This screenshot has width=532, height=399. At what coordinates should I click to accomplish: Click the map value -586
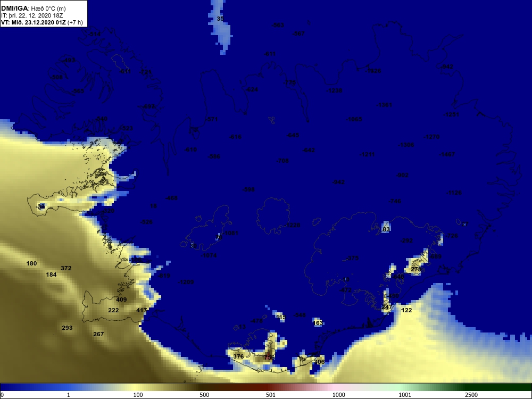(x=214, y=156)
